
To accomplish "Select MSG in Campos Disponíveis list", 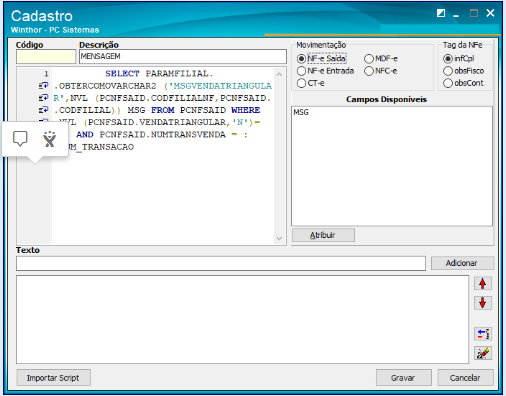I will [301, 112].
